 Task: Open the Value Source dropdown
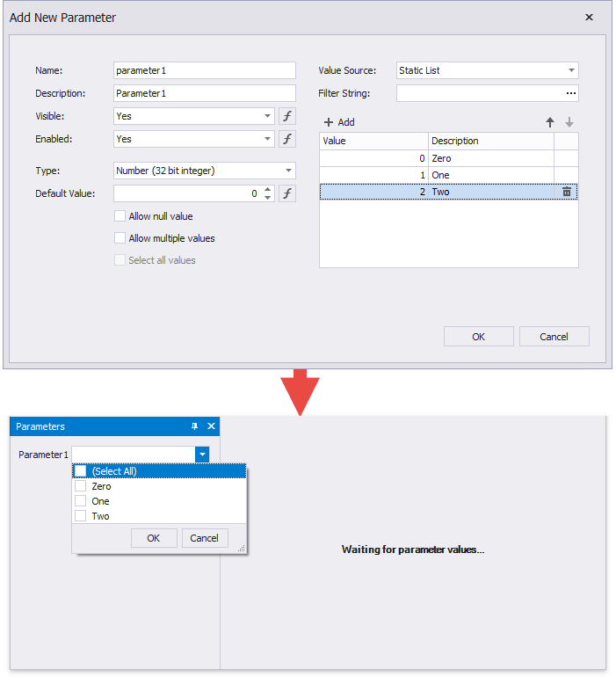(571, 70)
